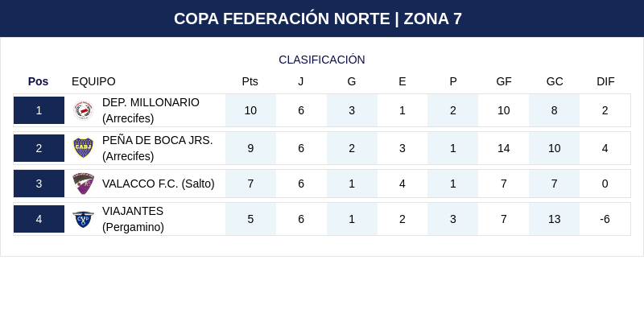This screenshot has height=322, width=644.
Task: Click the Valacco F.C. team crest
Action: [83, 184]
